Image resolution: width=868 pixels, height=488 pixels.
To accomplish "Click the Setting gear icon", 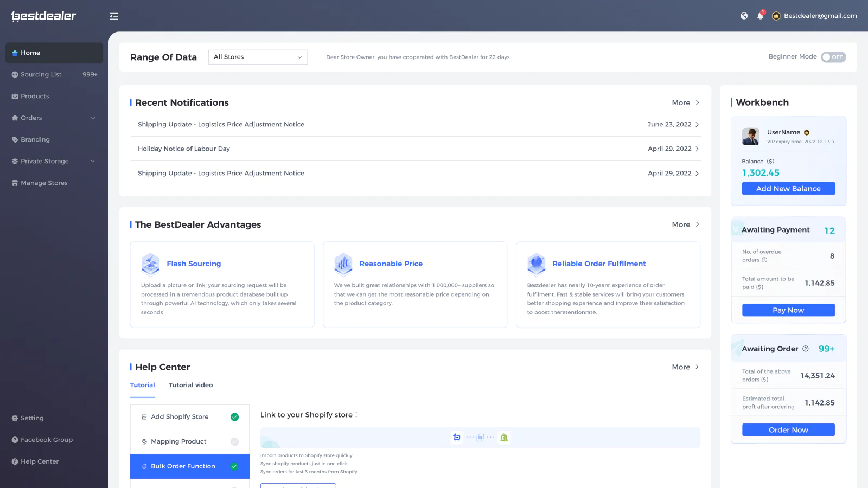I will 15,418.
